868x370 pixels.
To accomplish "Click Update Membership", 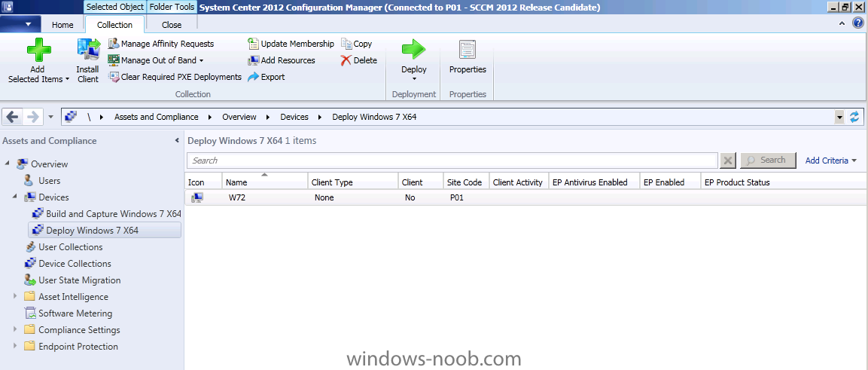I will tap(291, 44).
